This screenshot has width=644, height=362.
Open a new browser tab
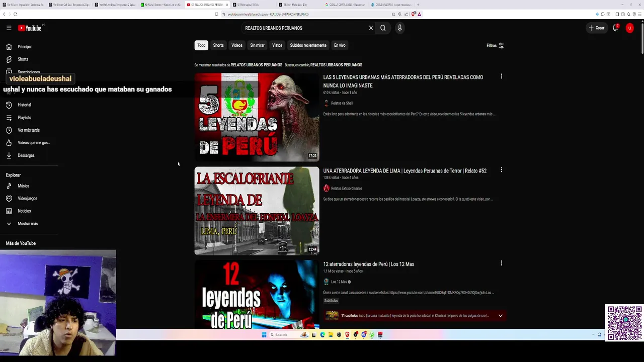click(x=418, y=5)
